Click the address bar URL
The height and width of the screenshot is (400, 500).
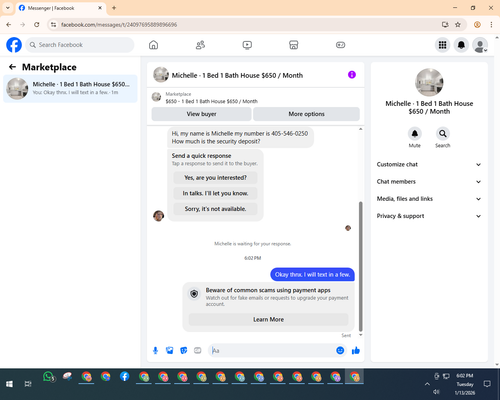[119, 25]
